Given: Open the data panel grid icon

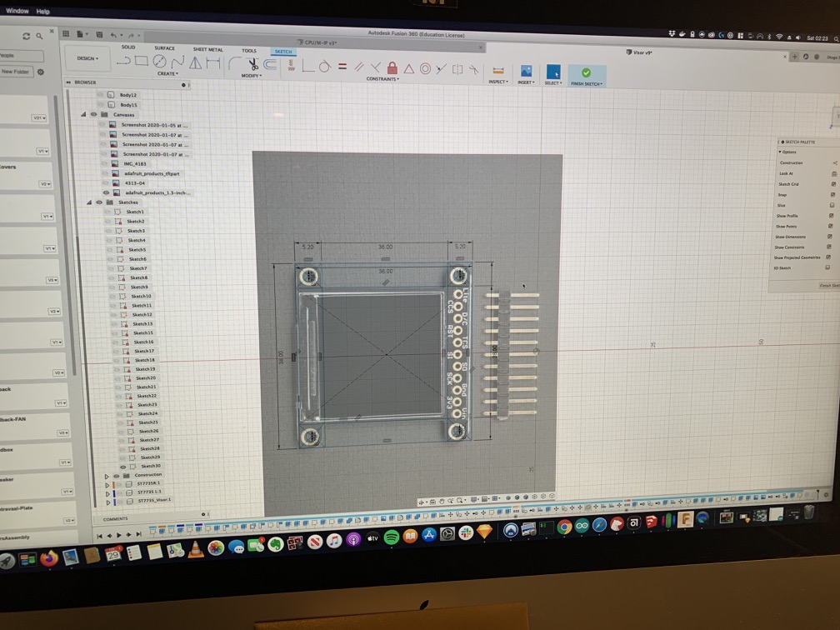Looking at the screenshot, I should tap(66, 33).
